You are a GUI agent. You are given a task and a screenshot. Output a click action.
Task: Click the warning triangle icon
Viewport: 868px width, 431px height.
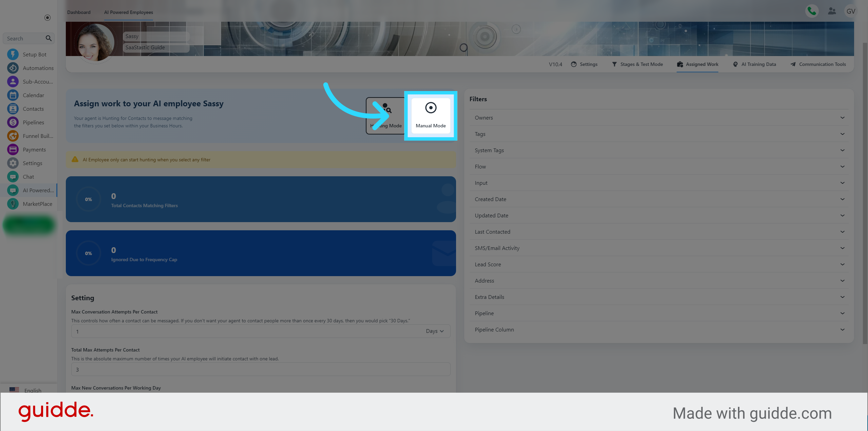click(x=75, y=159)
